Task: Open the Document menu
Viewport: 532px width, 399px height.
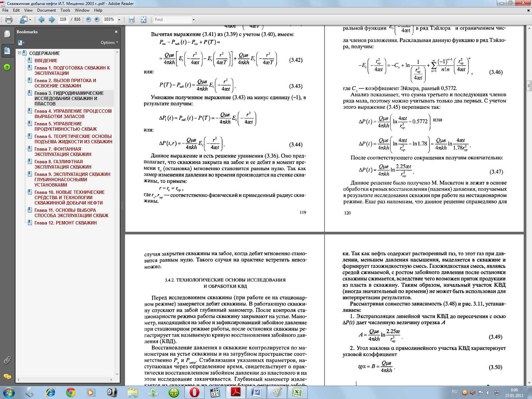Action: pyautogui.click(x=47, y=10)
